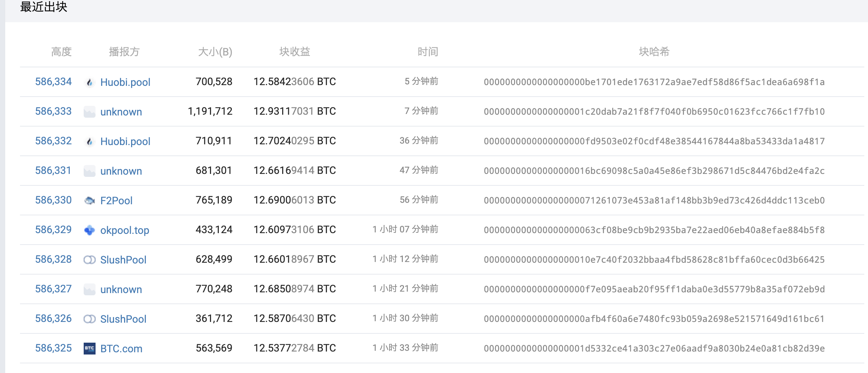Image resolution: width=868 pixels, height=373 pixels.
Task: Click the Huobi.pool icon in row 586,332
Action: [90, 141]
